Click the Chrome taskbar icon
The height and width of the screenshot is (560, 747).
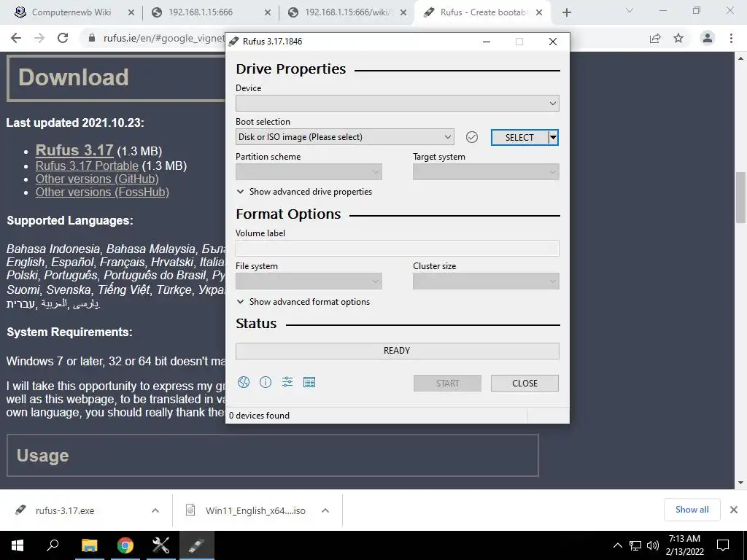coord(125,545)
